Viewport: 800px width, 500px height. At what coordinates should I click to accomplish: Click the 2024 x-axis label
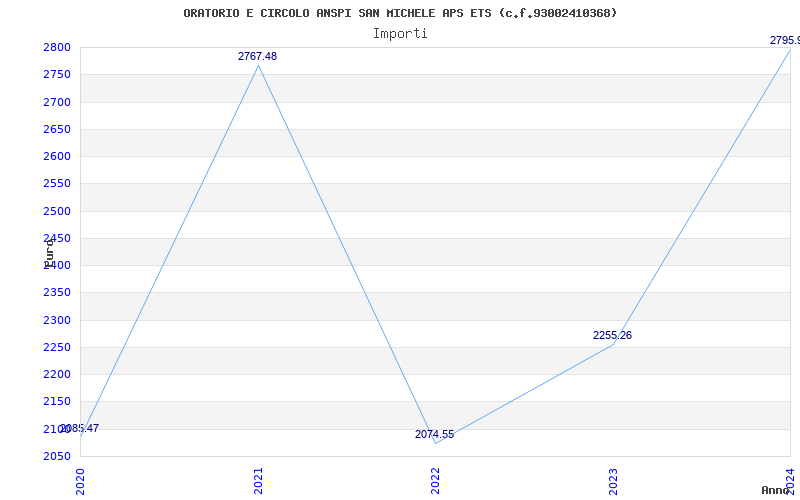click(x=790, y=481)
